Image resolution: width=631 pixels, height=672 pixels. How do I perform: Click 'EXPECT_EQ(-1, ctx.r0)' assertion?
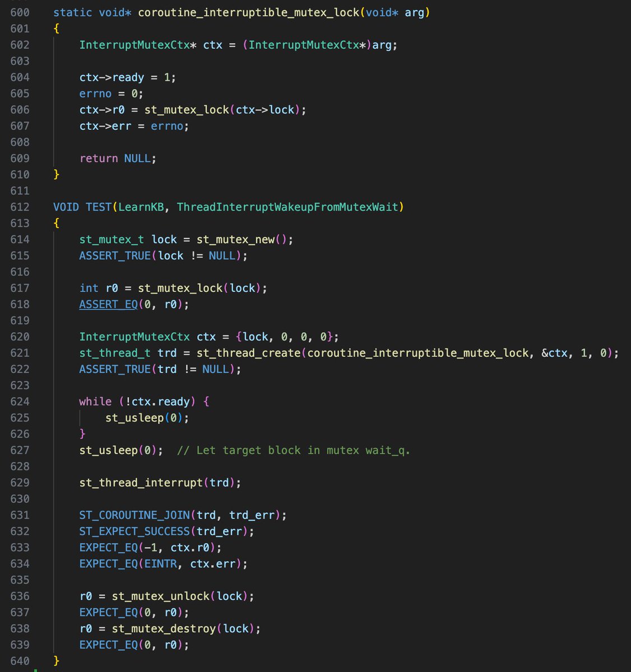point(151,548)
